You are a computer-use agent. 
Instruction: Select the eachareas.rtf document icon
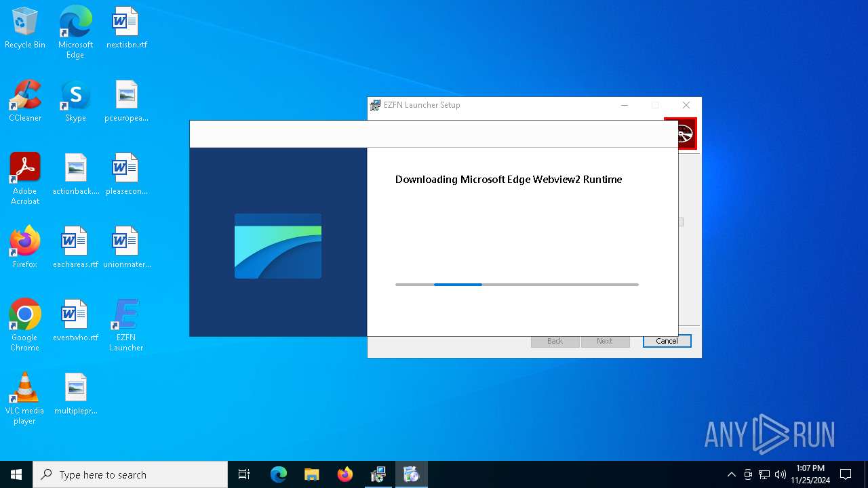75,247
